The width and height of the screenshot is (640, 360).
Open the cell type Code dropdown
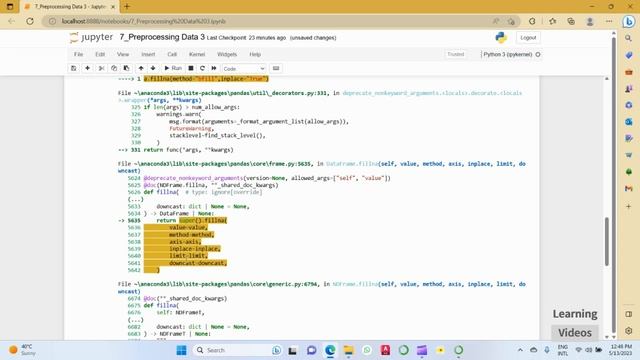pos(244,69)
